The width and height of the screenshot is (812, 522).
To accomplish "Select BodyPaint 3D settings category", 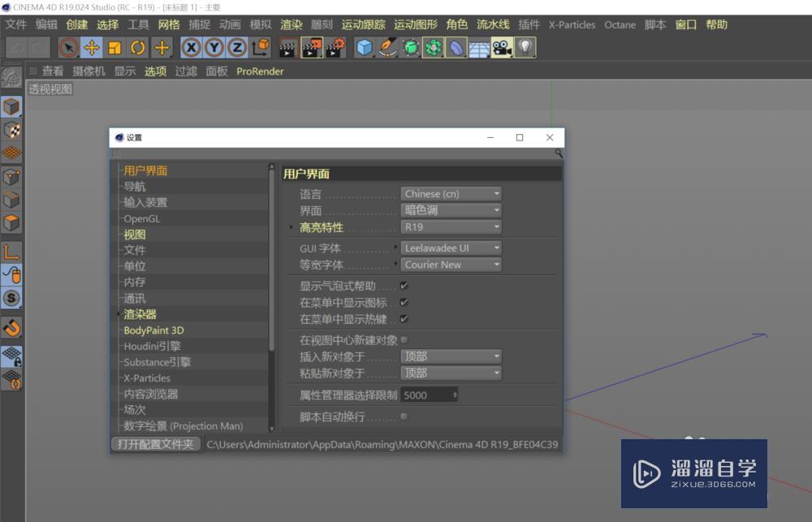I will (x=153, y=330).
